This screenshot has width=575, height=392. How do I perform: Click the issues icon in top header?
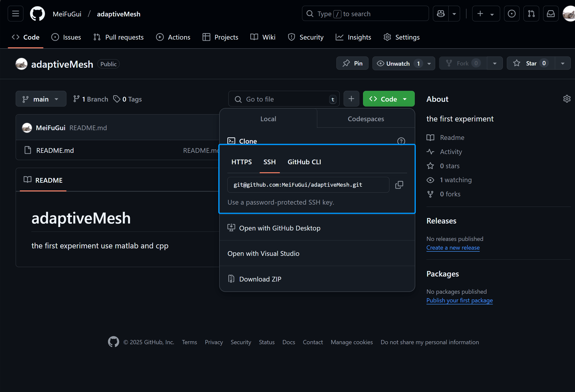[512, 14]
